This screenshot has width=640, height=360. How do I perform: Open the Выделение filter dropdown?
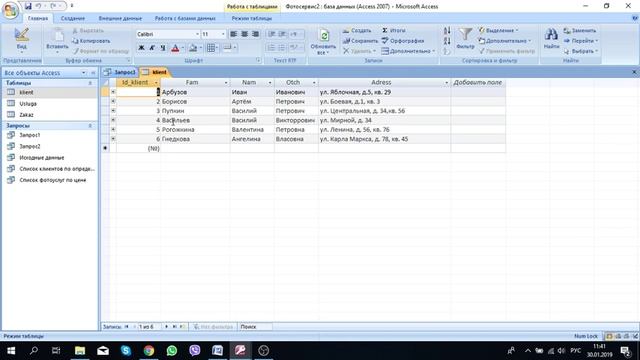click(498, 31)
